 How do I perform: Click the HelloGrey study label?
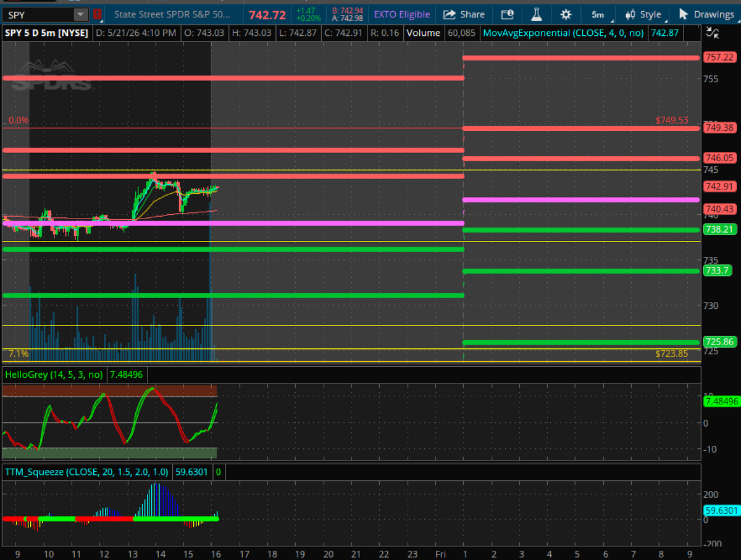(54, 374)
